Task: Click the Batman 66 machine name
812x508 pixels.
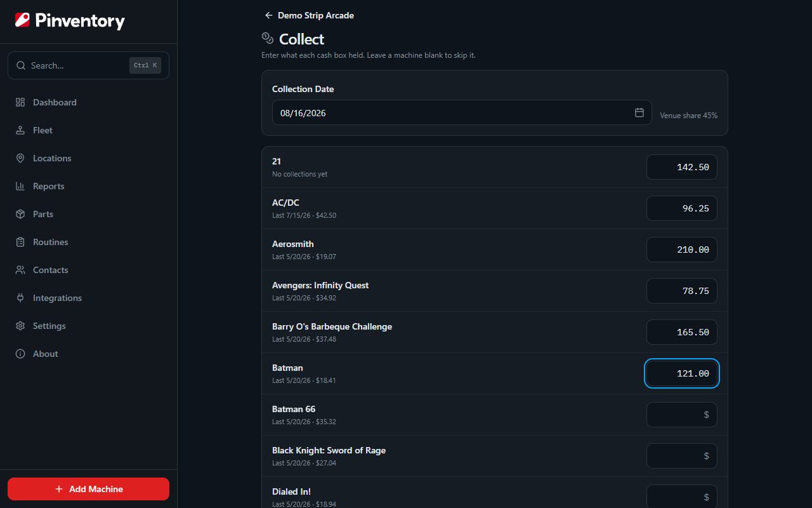Action: coord(294,409)
